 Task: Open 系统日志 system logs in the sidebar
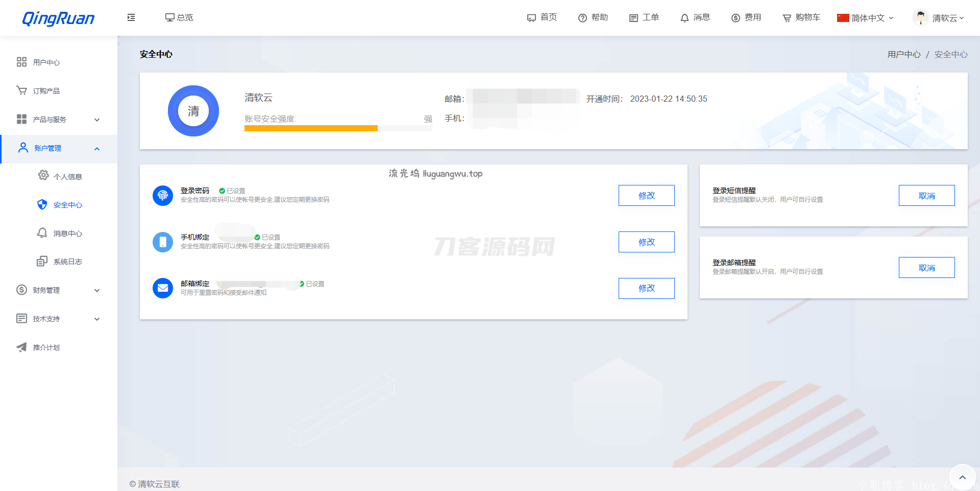pos(67,261)
